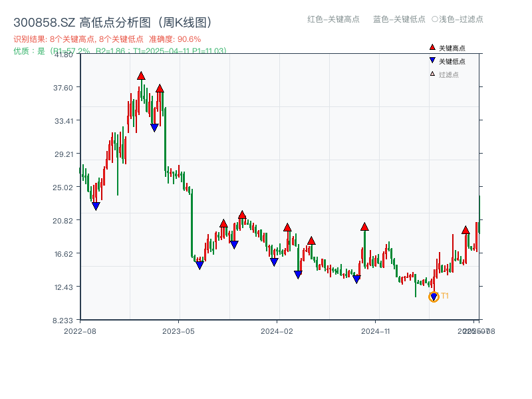
Task: Click the topmost red triangle marker at the 2022 peak
Action: pos(141,76)
